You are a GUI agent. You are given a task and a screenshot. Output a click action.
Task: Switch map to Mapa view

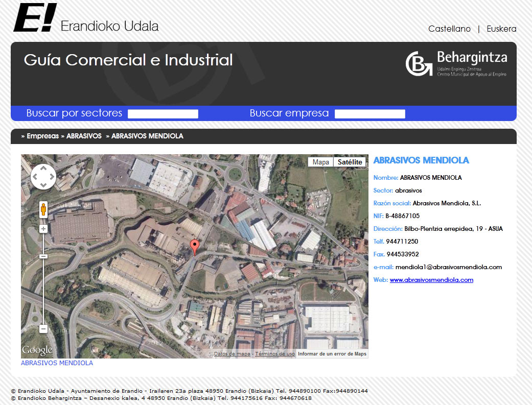[320, 162]
